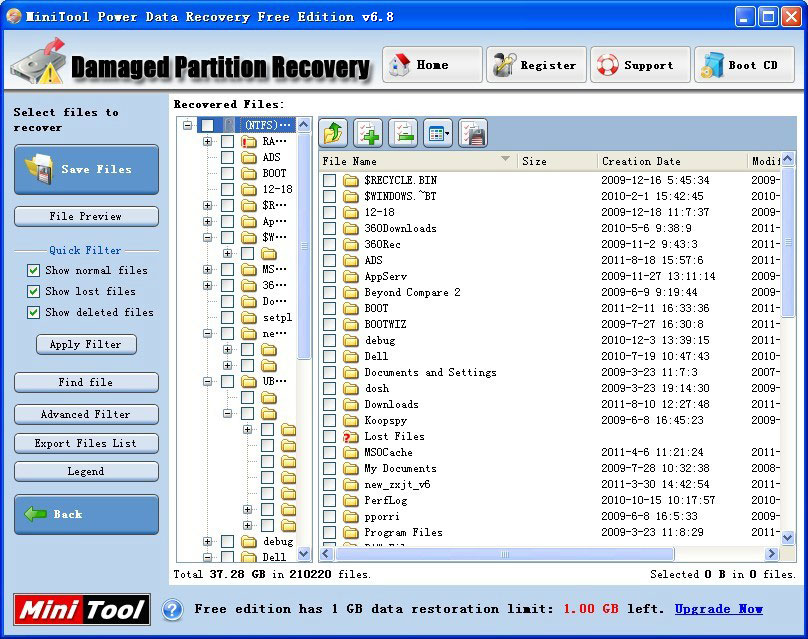Click the debug folder icon in tree

(x=249, y=542)
